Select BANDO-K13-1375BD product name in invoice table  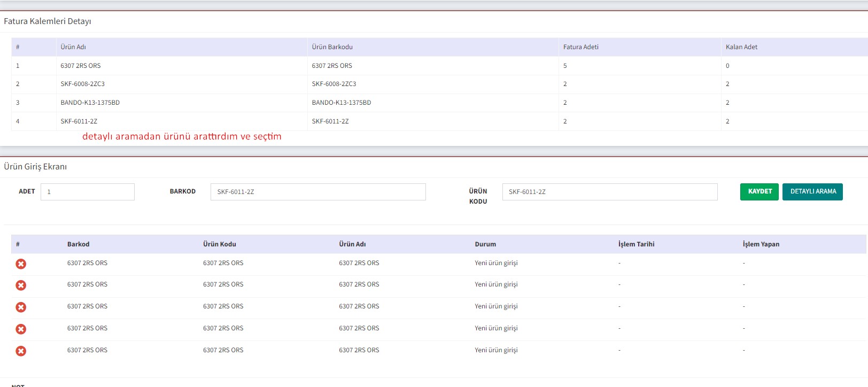[90, 103]
